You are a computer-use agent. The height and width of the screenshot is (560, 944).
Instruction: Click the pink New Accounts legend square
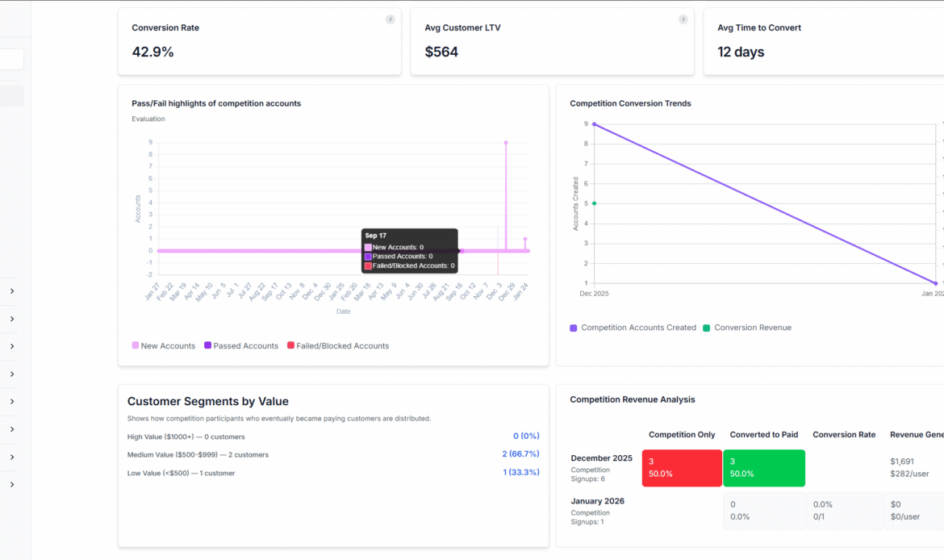pyautogui.click(x=136, y=346)
